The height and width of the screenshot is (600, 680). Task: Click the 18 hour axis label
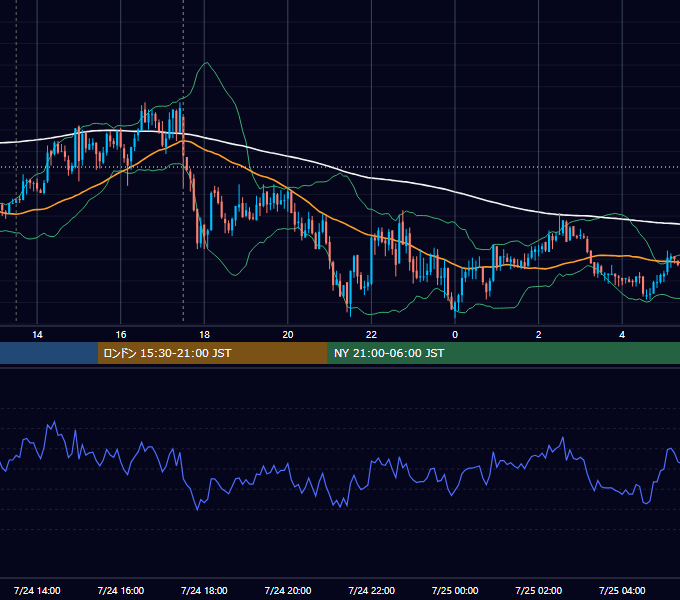click(204, 335)
